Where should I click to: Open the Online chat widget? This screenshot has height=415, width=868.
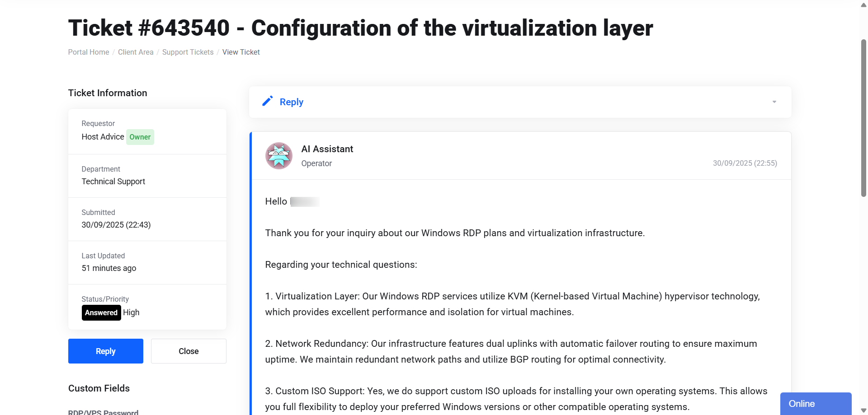coord(816,404)
